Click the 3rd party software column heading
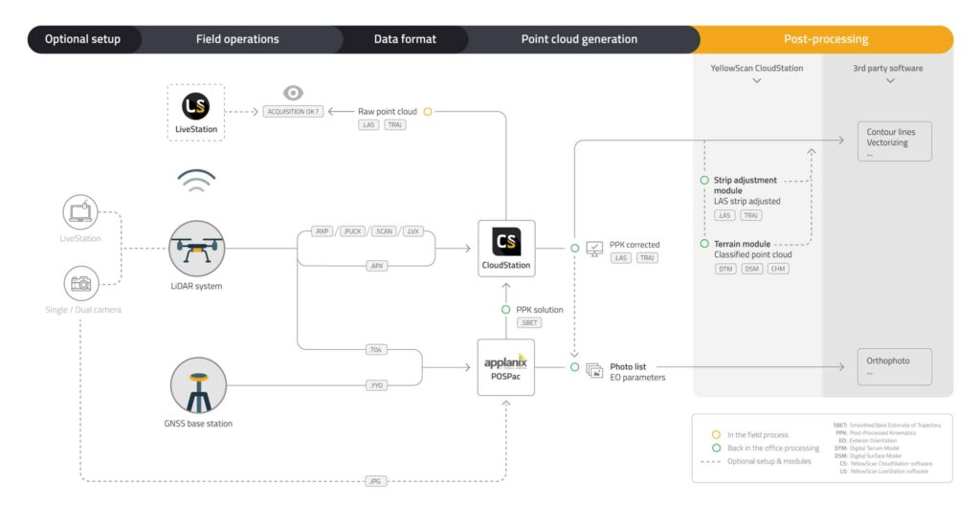 tap(887, 68)
